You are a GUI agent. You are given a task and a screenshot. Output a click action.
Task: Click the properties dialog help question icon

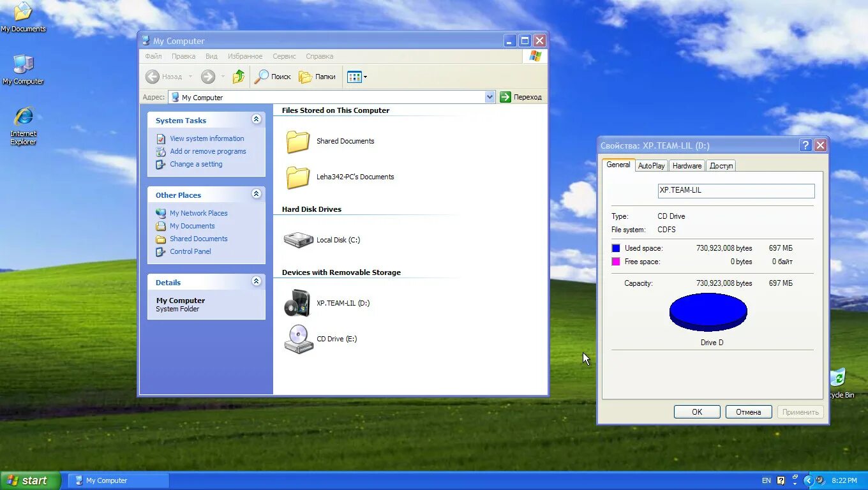(x=805, y=145)
